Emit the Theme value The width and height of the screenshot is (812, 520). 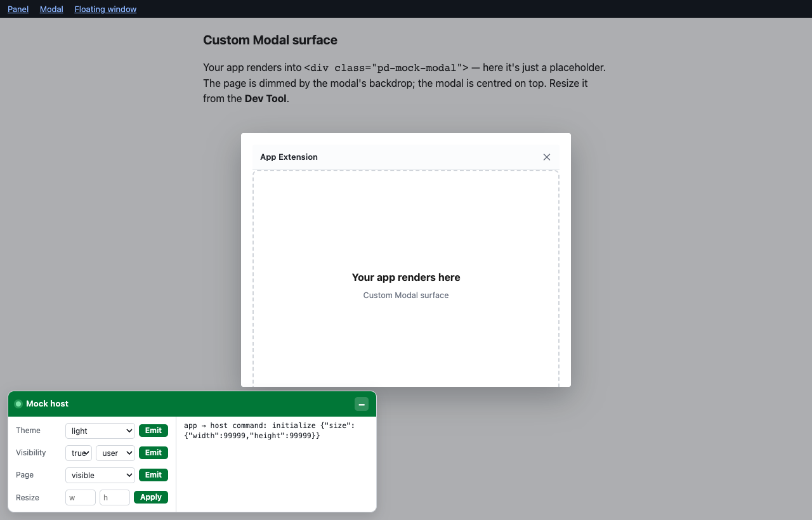pyautogui.click(x=154, y=431)
